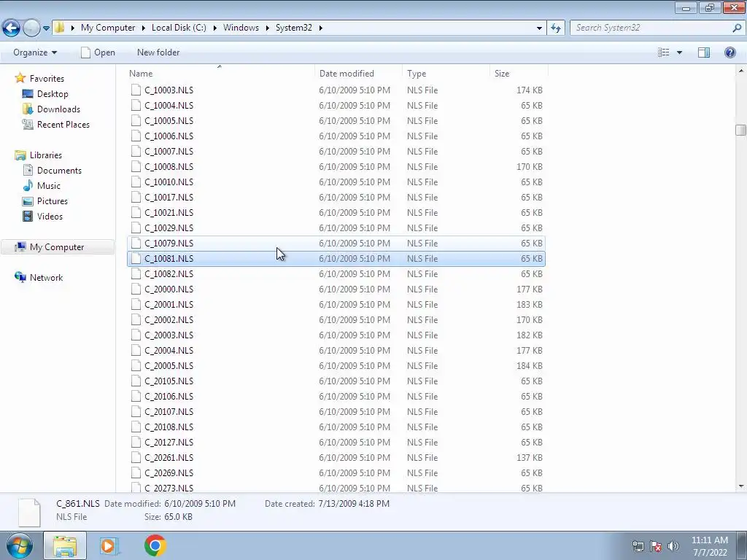Viewport: 747px width, 560px height.
Task: Click the file icon of C_20269.NLS
Action: pos(136,472)
